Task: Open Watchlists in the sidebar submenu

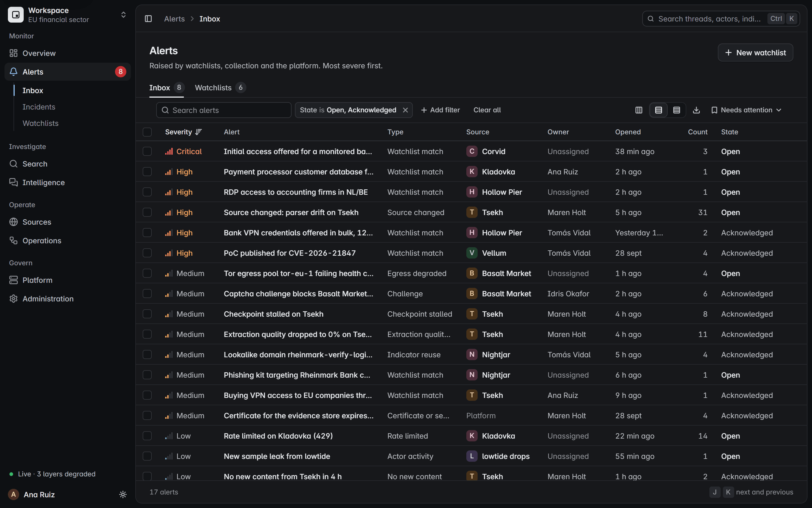Action: (40, 123)
